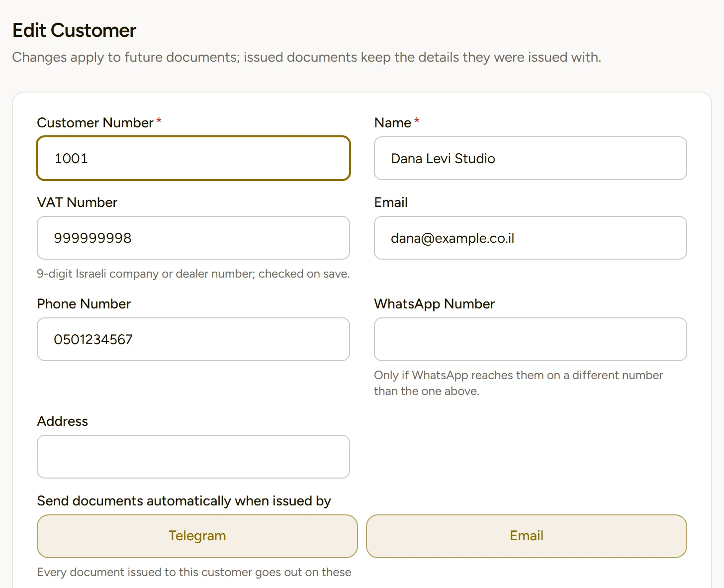This screenshot has width=724, height=588.
Task: Click into the empty Address field
Action: pos(193,457)
